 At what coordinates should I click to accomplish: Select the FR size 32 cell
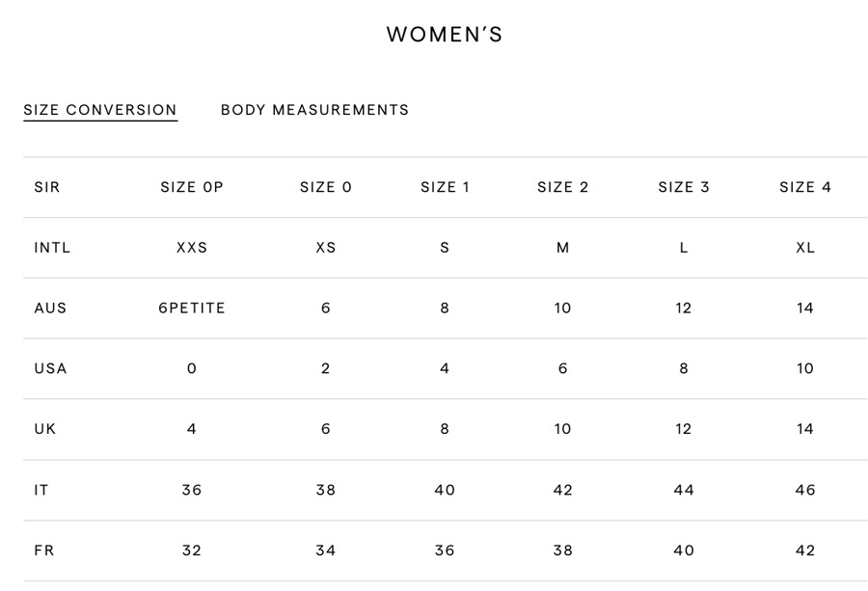pyautogui.click(x=192, y=551)
